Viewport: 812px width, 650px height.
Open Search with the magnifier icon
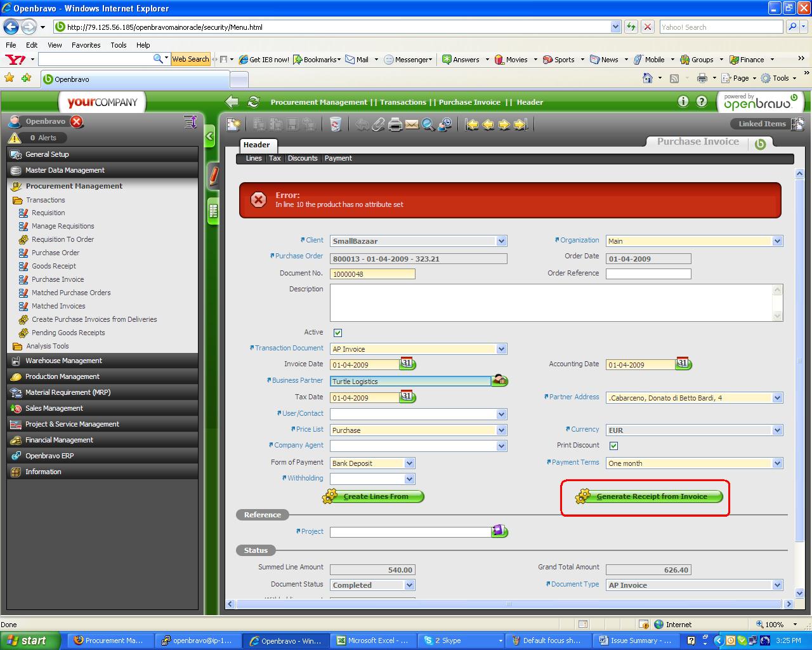tap(428, 124)
